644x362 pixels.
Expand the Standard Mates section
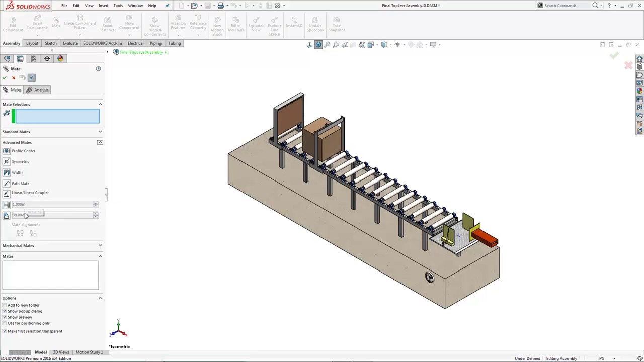[x=100, y=132]
